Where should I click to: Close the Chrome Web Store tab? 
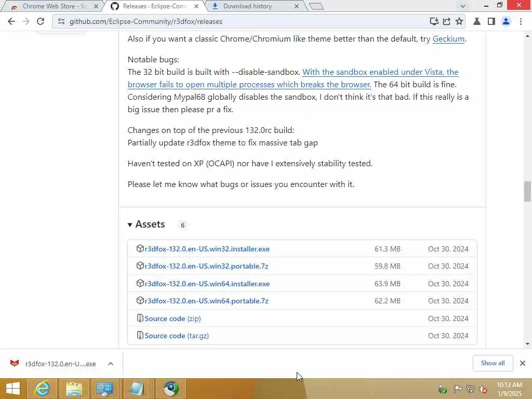(96, 6)
